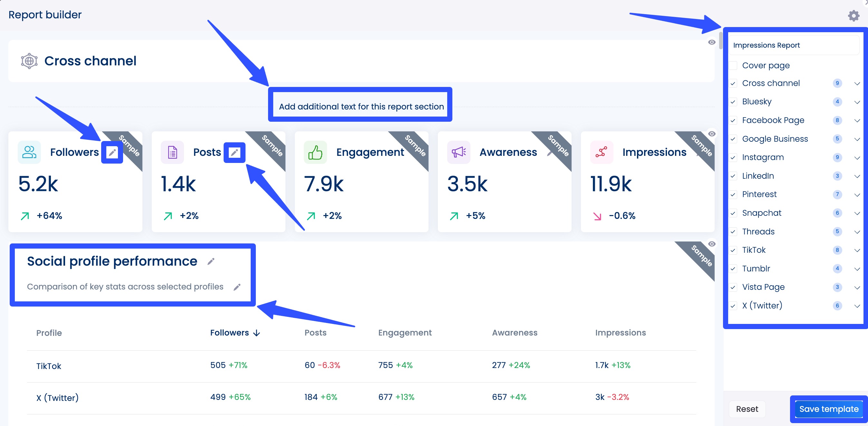Click the pencil next to Social profile performance
868x426 pixels.
pos(211,261)
